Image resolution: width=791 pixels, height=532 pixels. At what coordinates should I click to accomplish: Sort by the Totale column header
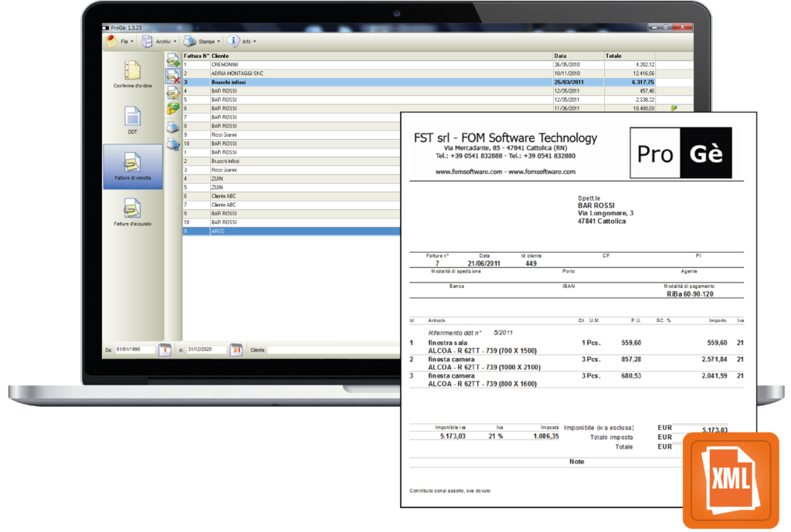tap(614, 56)
